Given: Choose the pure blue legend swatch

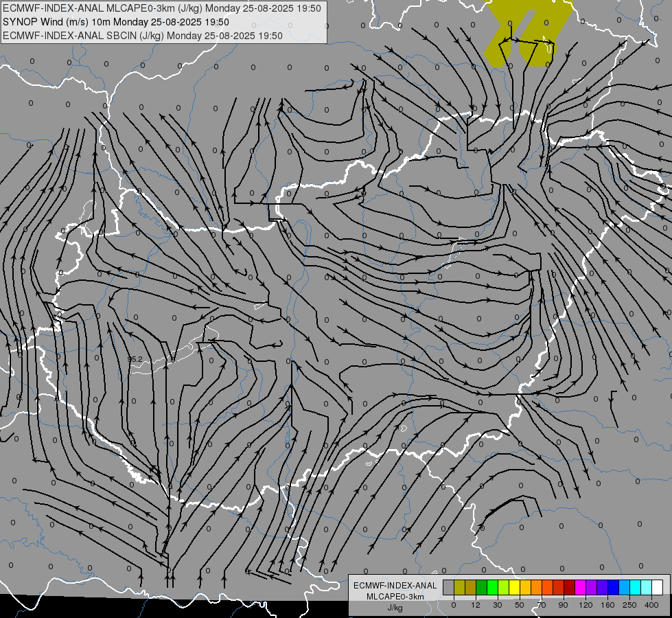Looking at the screenshot, I should (614, 588).
